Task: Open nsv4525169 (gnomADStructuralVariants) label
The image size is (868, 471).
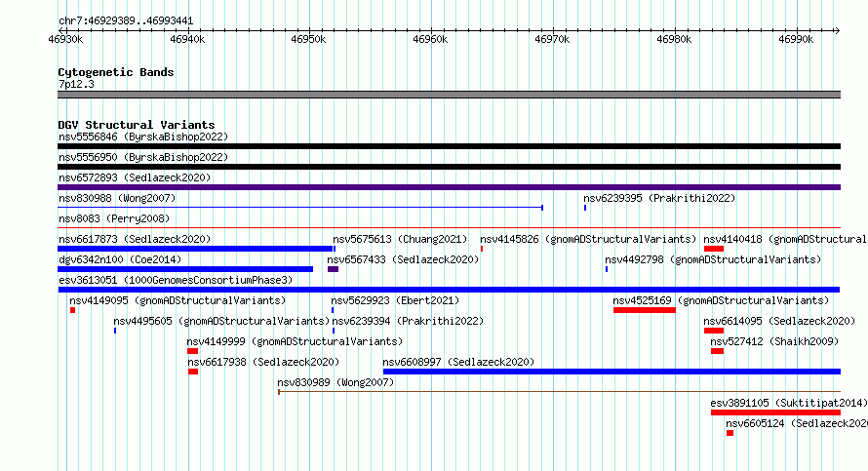Action: [x=721, y=300]
